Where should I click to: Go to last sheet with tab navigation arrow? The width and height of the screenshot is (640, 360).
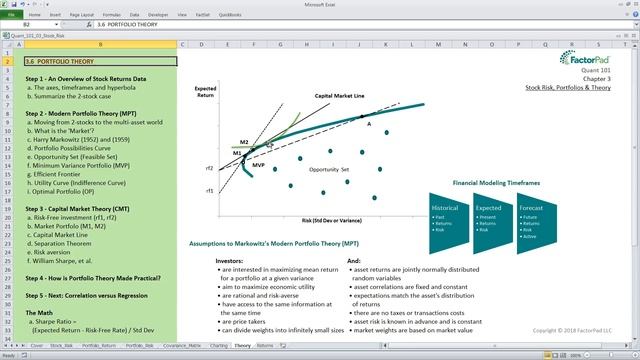(23, 346)
